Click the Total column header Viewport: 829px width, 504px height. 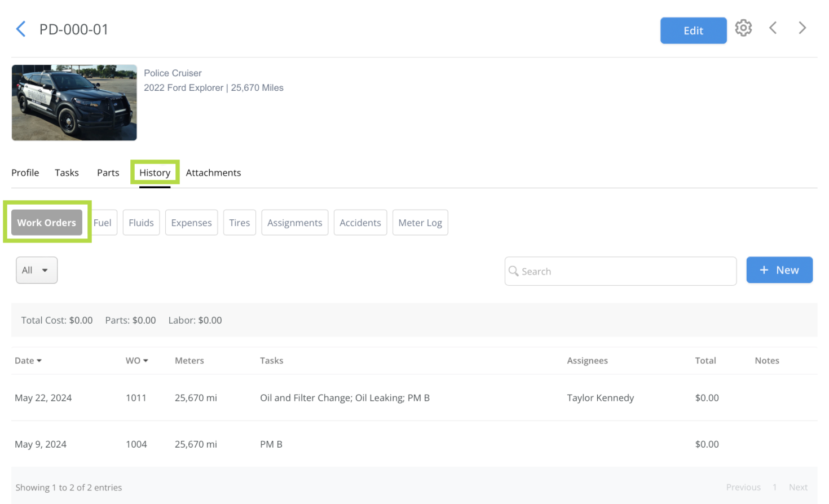click(705, 360)
